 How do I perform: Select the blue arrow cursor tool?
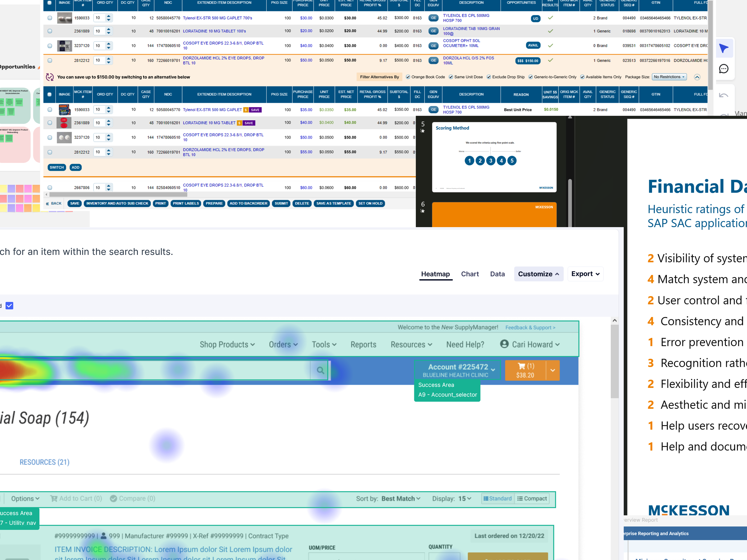pyautogui.click(x=723, y=48)
